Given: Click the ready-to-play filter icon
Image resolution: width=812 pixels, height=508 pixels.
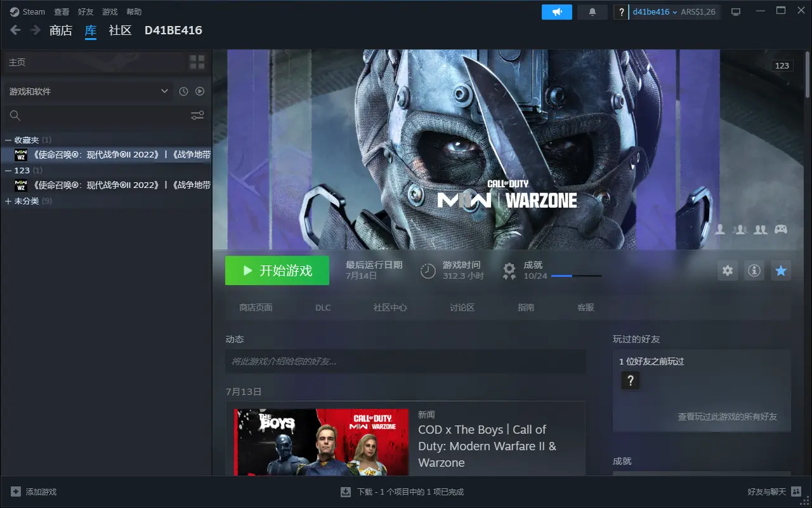Looking at the screenshot, I should click(200, 91).
